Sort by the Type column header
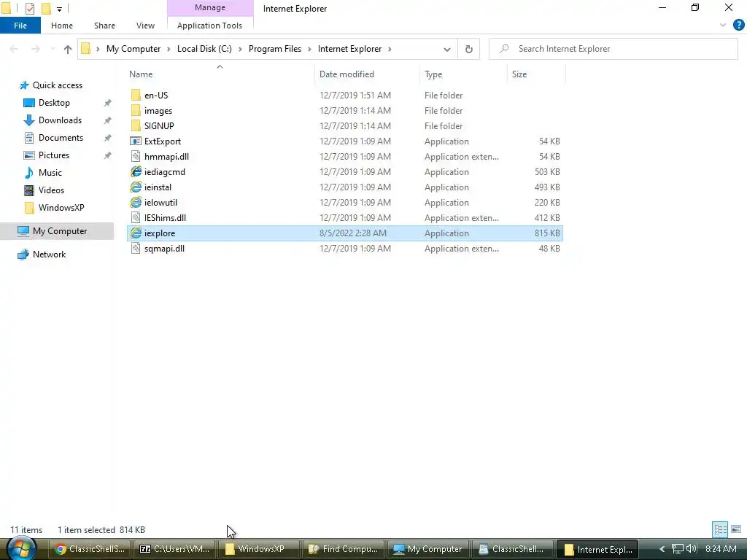 pos(463,74)
